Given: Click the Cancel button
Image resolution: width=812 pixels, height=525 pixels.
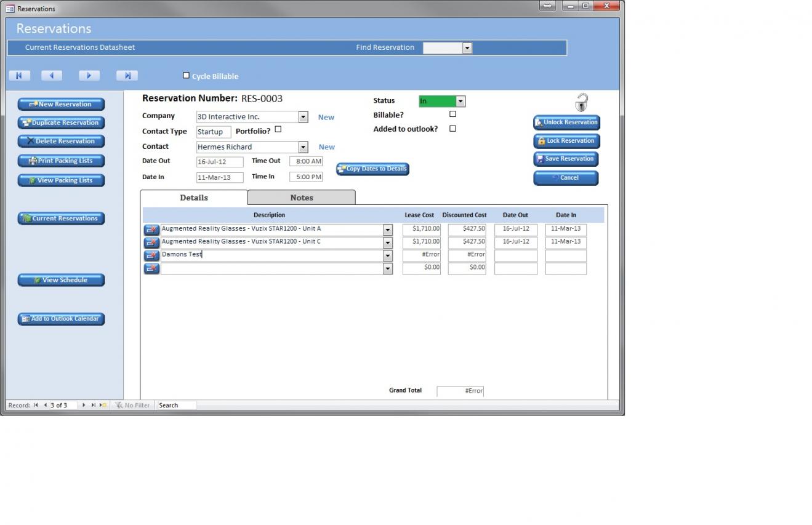Looking at the screenshot, I should pyautogui.click(x=566, y=178).
